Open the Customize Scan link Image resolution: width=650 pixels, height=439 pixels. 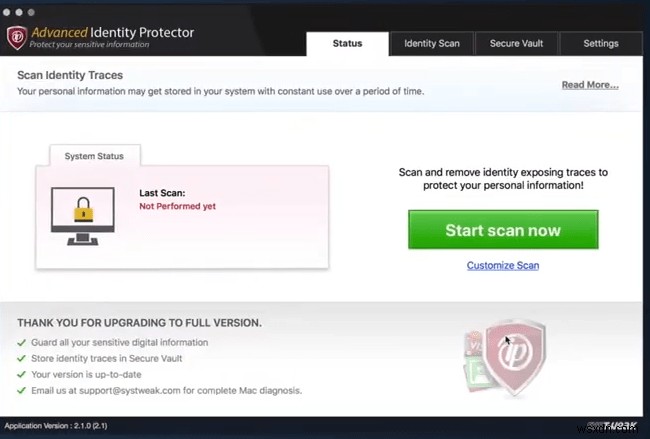tap(503, 265)
